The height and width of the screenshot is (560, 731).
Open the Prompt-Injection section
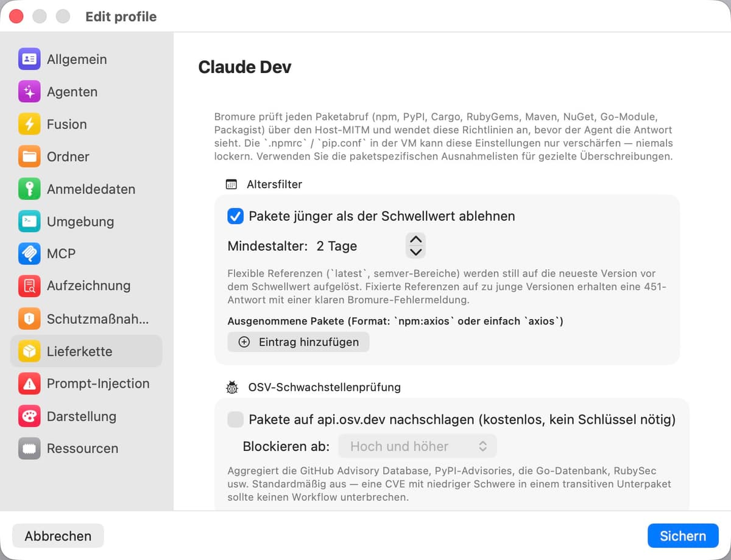[87, 383]
